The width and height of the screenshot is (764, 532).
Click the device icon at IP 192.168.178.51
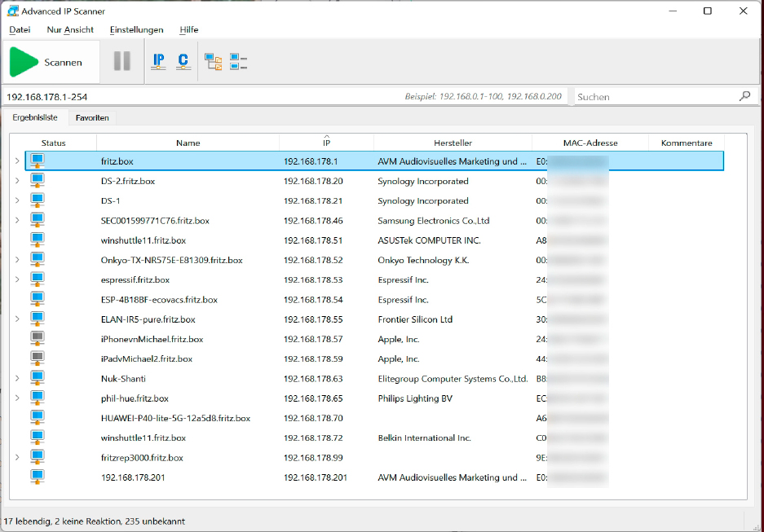tap(38, 240)
